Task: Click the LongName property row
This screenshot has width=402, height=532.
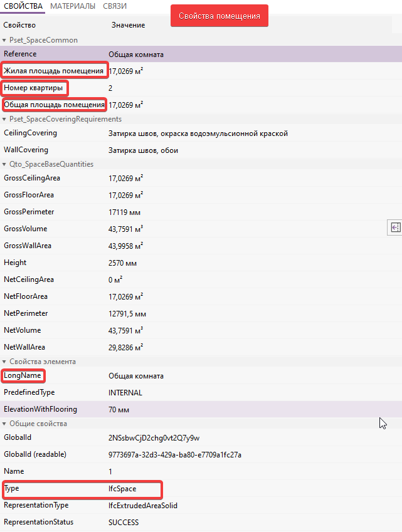Action: 23,375
